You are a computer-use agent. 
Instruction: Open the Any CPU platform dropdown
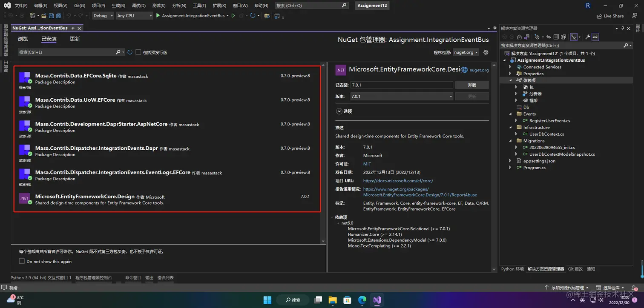tap(134, 16)
